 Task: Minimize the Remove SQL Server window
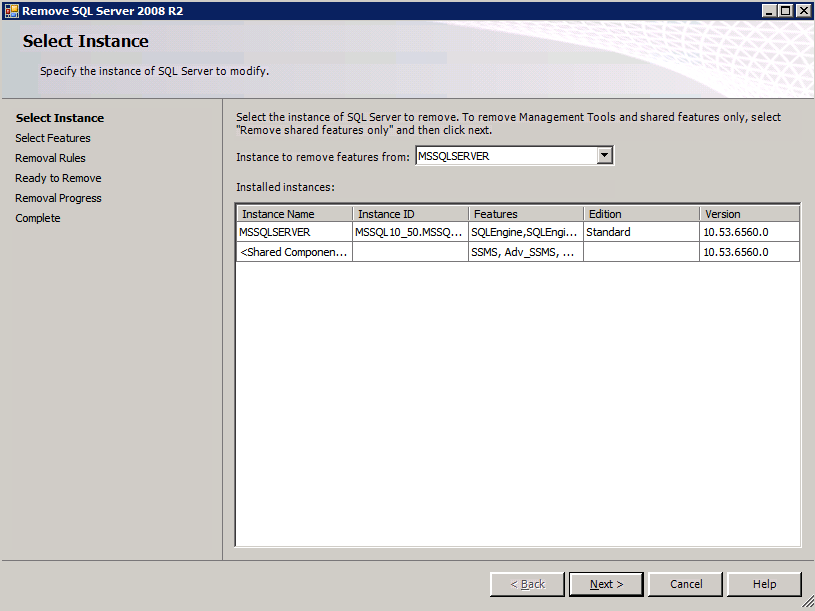[770, 10]
